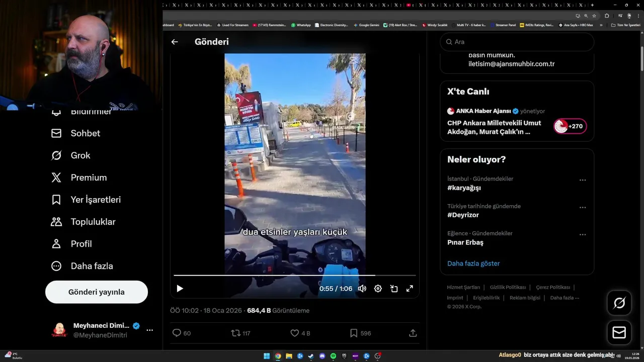Bookmark this page with the star icon
This screenshot has width=644, height=362.
tap(594, 16)
